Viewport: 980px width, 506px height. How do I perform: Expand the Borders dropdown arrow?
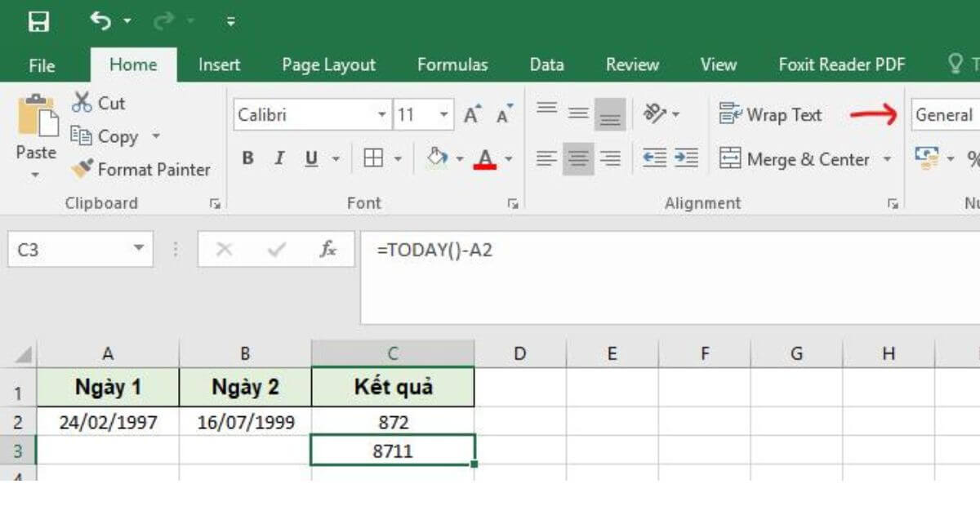tap(398, 159)
